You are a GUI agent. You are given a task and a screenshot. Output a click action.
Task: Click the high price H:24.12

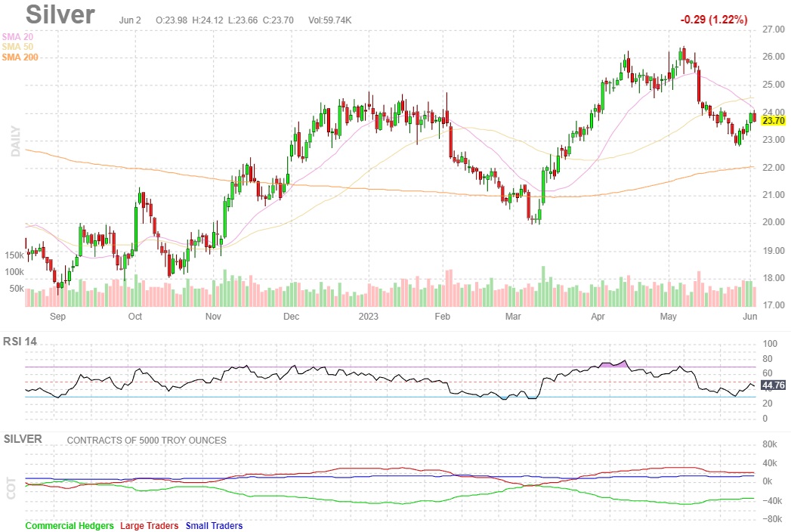pos(207,20)
